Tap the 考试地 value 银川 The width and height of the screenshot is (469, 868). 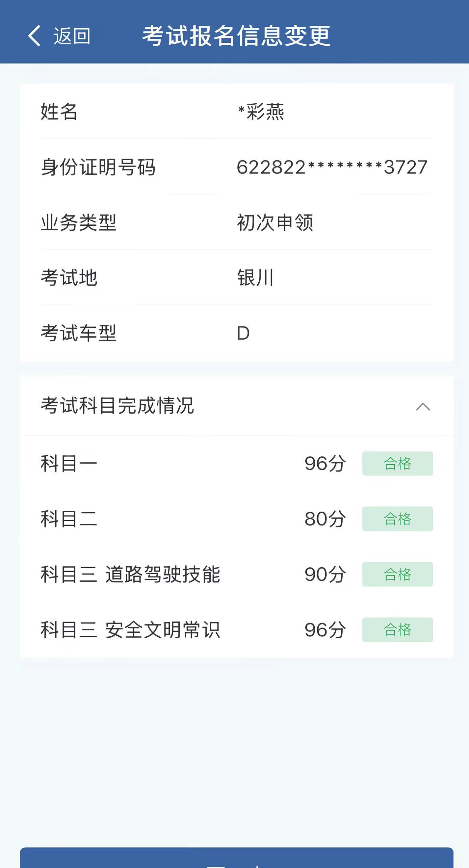pyautogui.click(x=255, y=278)
